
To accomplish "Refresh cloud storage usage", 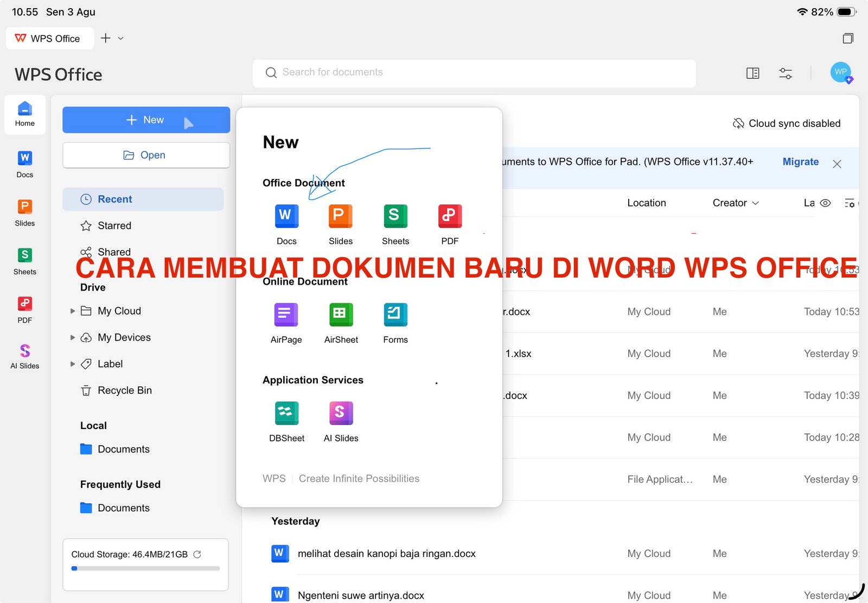I will click(197, 554).
